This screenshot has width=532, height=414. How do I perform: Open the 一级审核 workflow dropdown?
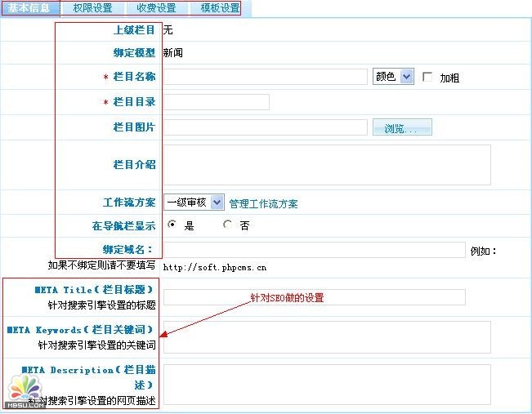[194, 203]
